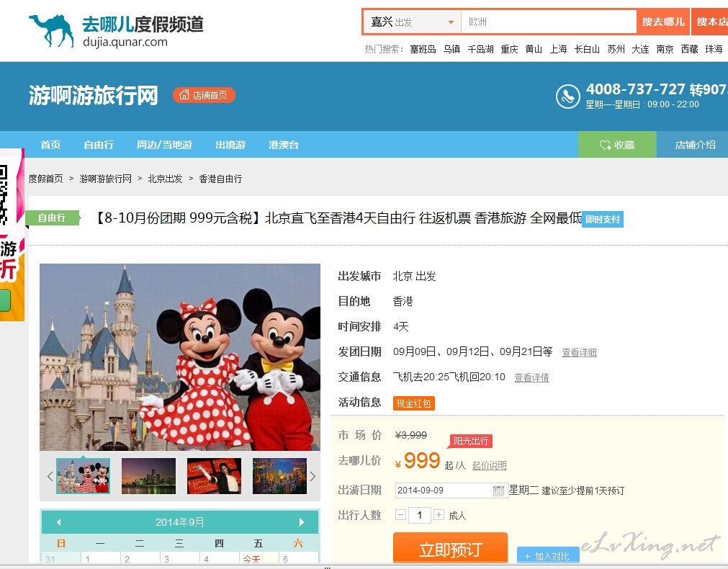This screenshot has height=569, width=728.
Task: Click the QR code side banner
Action: (11, 235)
